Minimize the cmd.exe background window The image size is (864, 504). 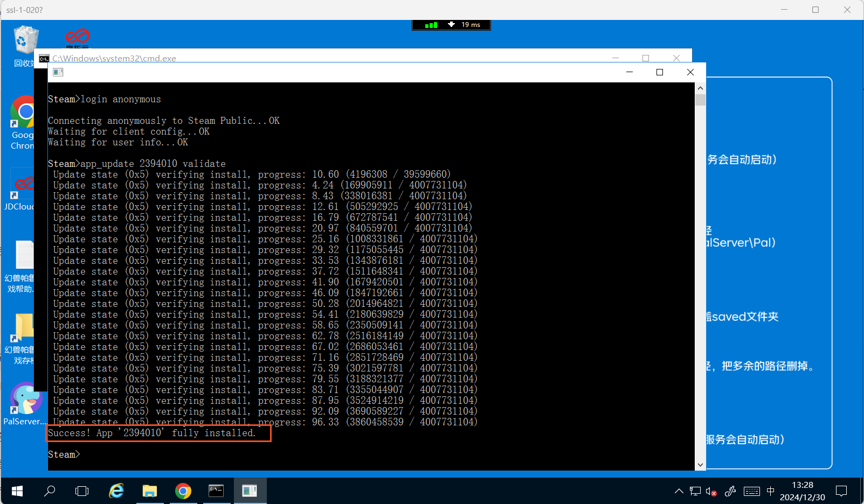(616, 58)
